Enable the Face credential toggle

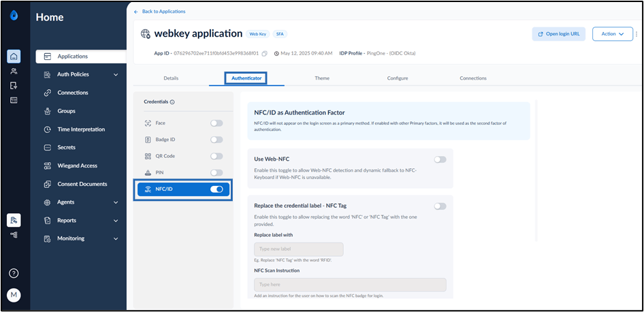(216, 123)
